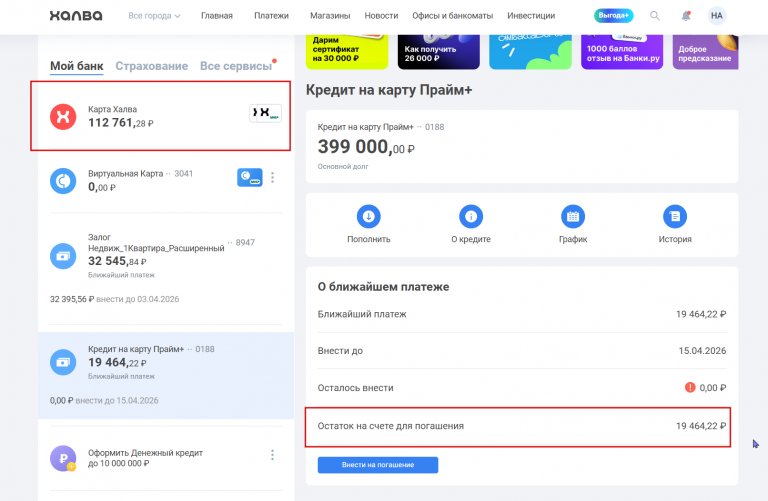Click the search magnifier icon
Image resolution: width=768 pixels, height=501 pixels.
pos(655,16)
